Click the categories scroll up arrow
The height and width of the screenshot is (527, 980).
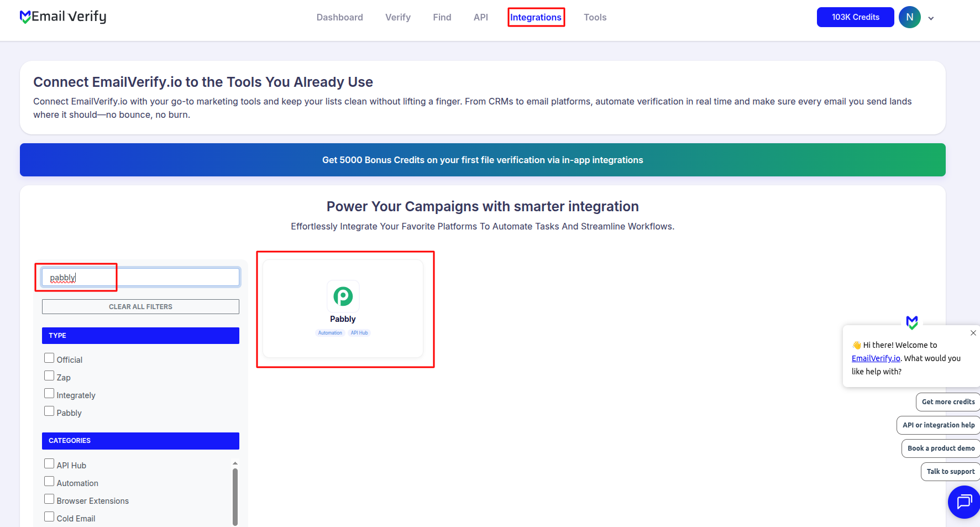click(235, 463)
